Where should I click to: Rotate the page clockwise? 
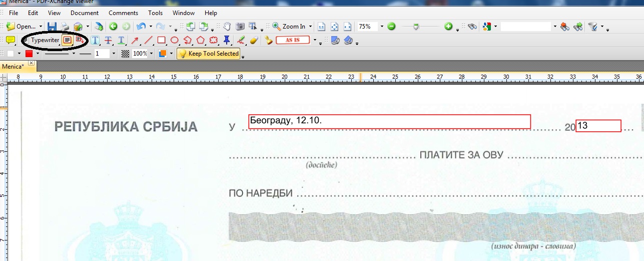click(204, 26)
